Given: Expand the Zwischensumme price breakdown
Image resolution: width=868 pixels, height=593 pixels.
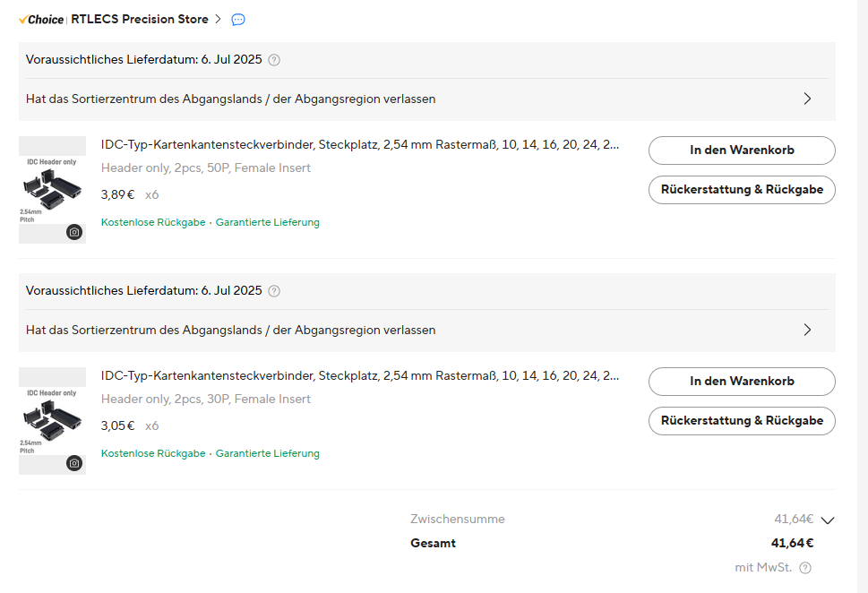Looking at the screenshot, I should coord(829,519).
